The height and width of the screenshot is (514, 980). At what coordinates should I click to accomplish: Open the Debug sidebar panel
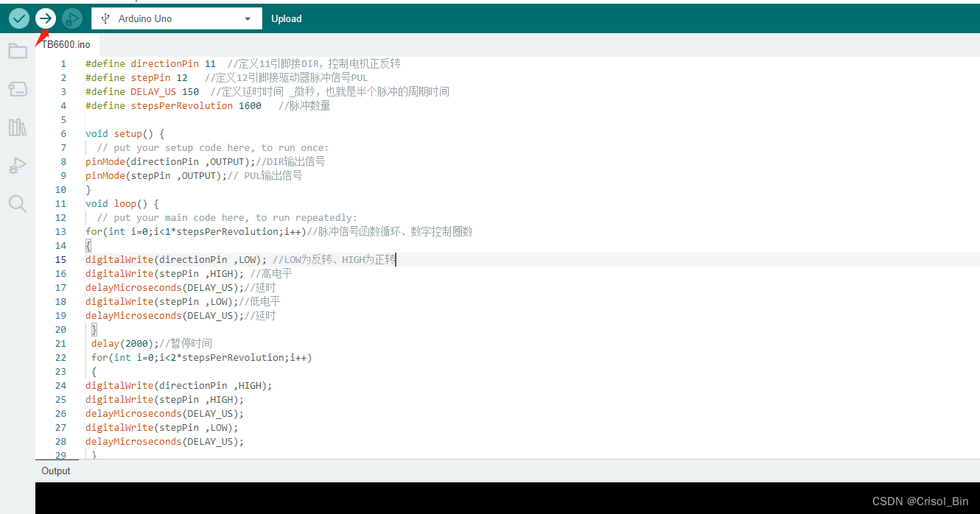[x=17, y=165]
